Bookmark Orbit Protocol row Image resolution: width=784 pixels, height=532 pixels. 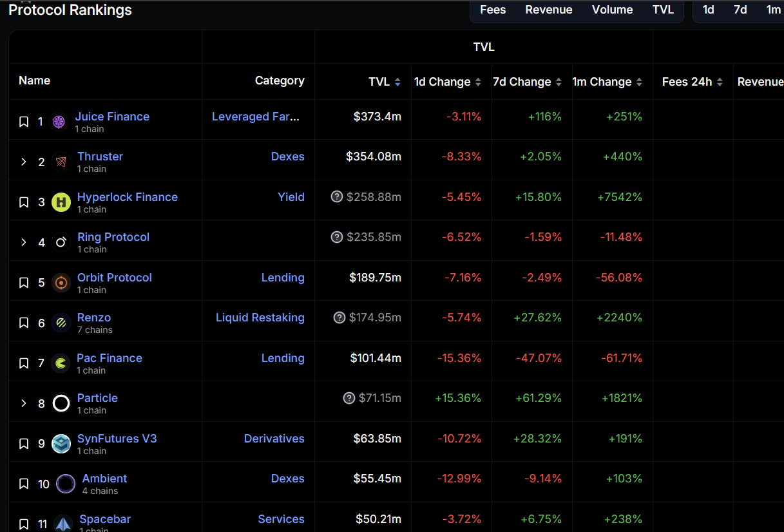[24, 283]
